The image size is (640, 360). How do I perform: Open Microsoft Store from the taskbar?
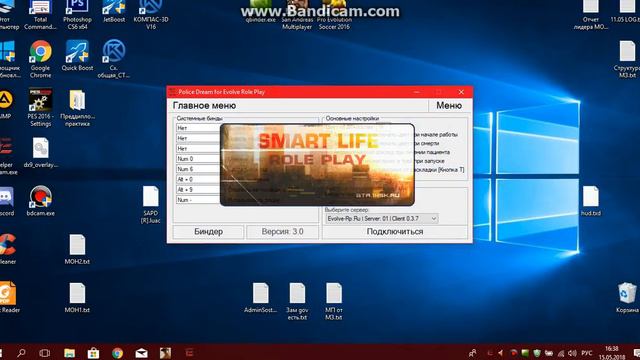pos(93,353)
